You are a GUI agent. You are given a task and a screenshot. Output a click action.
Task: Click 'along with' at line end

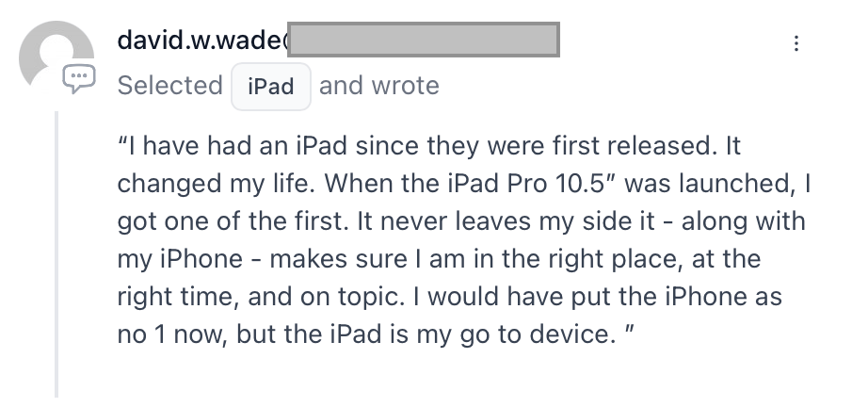(x=743, y=221)
